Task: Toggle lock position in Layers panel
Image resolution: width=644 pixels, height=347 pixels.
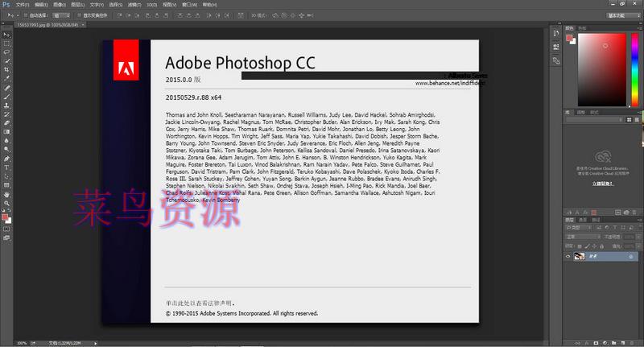Action: coord(594,246)
